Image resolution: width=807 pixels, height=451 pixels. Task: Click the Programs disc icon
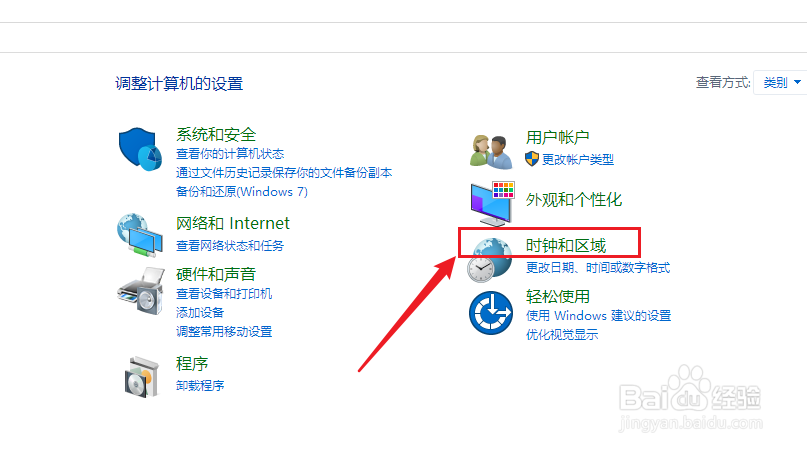coord(142,377)
